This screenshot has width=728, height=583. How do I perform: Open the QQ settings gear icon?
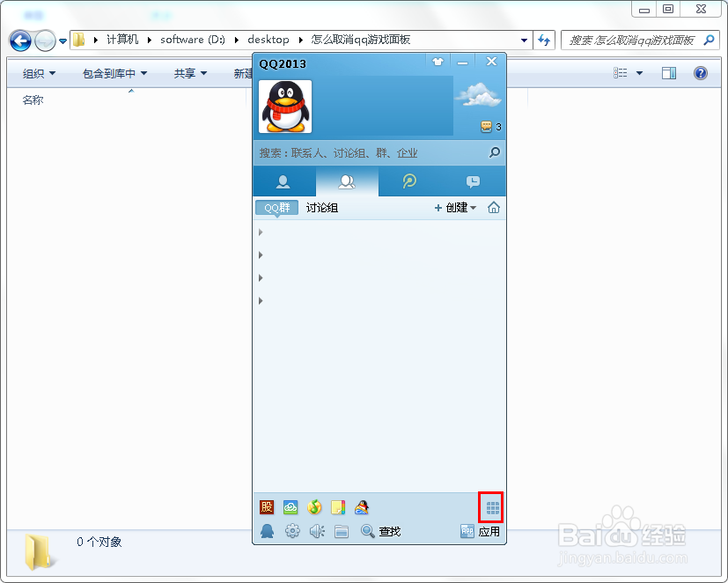coord(291,531)
